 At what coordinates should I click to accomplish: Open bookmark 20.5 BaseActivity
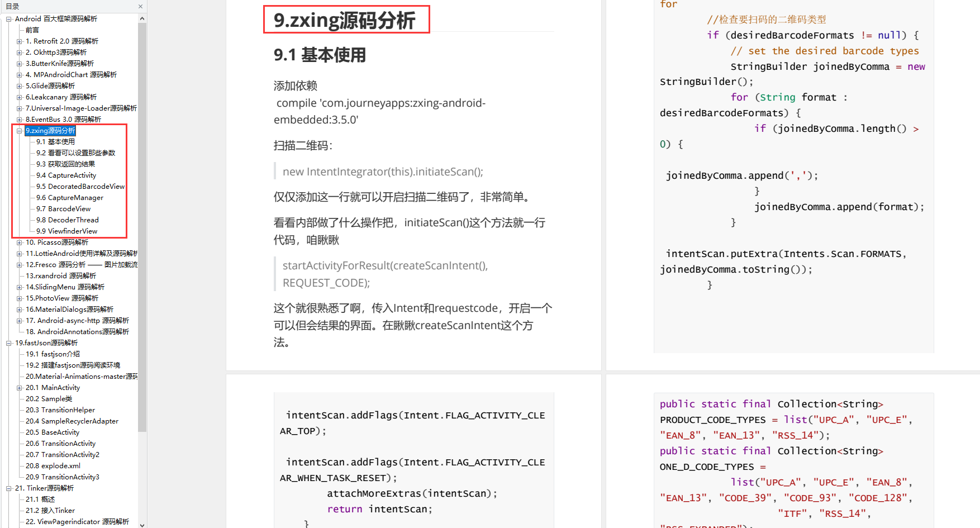(x=53, y=432)
